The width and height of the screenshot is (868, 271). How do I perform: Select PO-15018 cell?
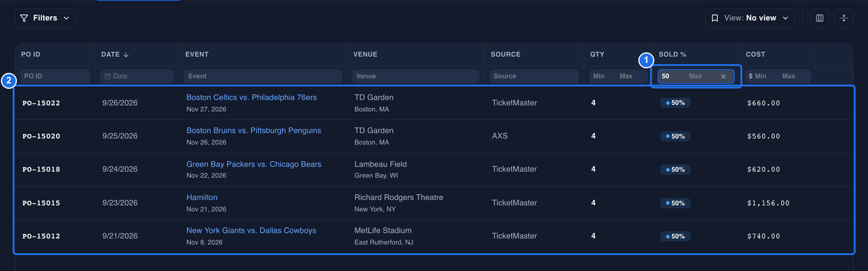tap(41, 170)
